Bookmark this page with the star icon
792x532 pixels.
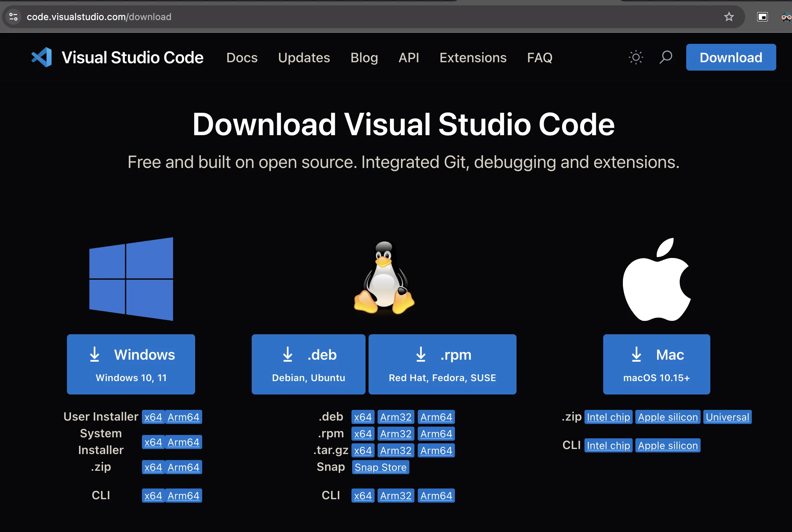pyautogui.click(x=729, y=17)
